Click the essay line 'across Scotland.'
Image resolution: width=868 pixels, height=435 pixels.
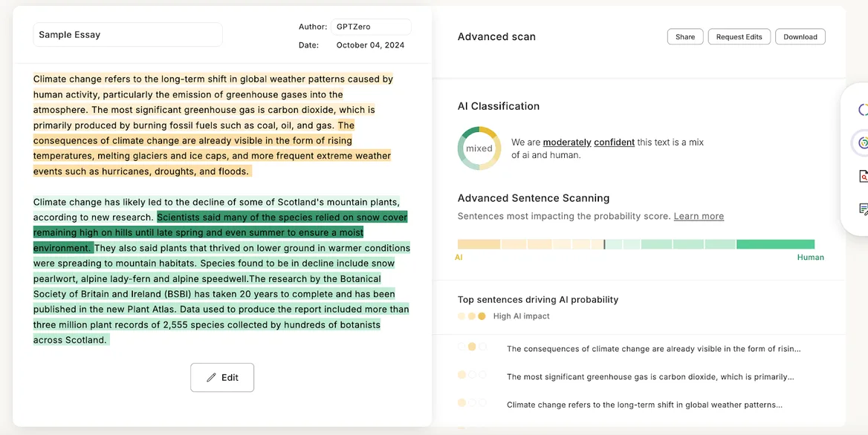(70, 340)
